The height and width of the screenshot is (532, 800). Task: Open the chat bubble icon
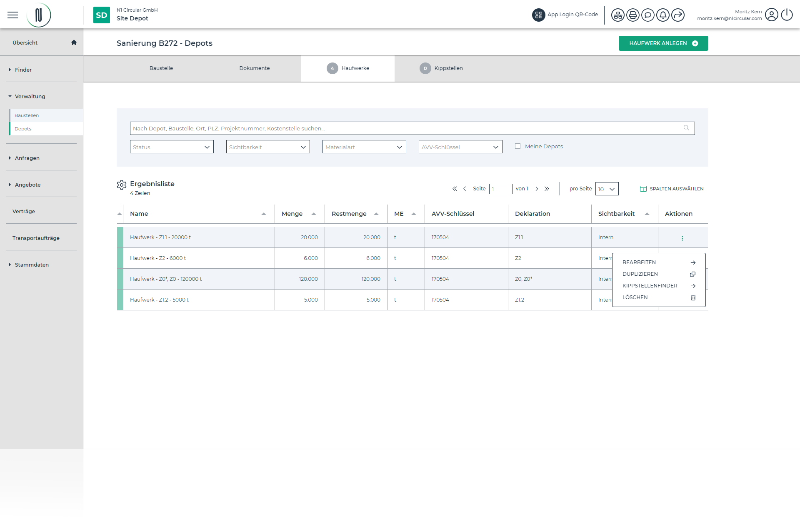click(x=647, y=15)
